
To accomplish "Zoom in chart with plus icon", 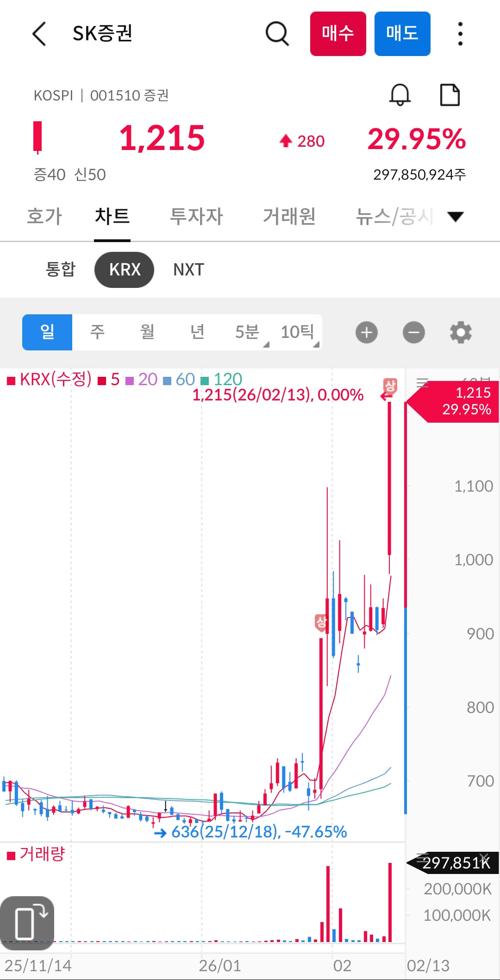I will (367, 332).
